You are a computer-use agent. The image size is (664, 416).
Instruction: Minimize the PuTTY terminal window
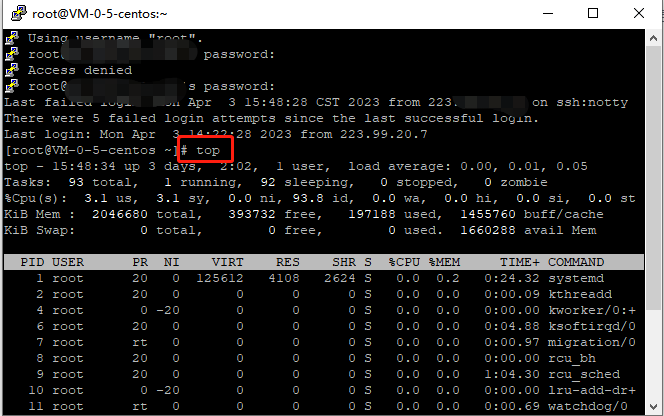click(548, 14)
